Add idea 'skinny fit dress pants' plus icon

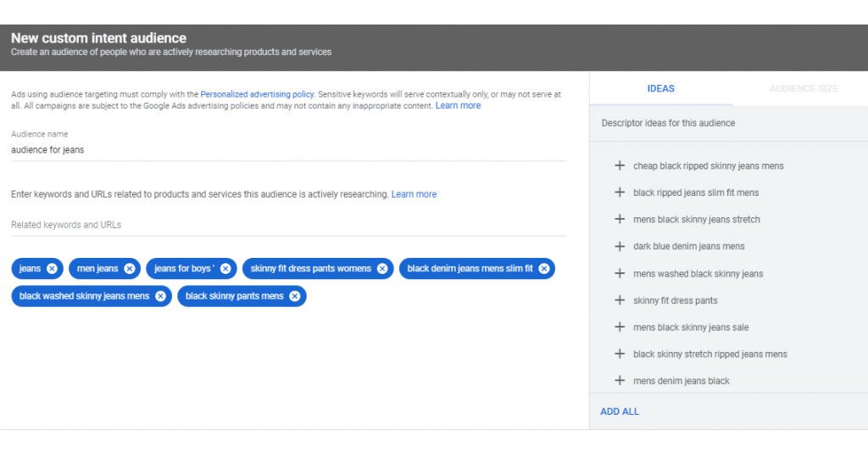(x=620, y=300)
